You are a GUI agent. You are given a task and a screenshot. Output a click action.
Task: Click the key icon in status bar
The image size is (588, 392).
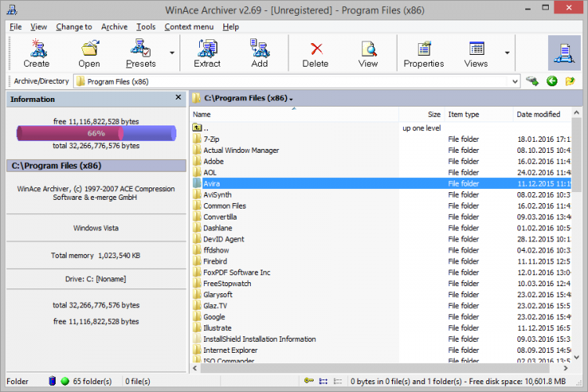click(309, 381)
